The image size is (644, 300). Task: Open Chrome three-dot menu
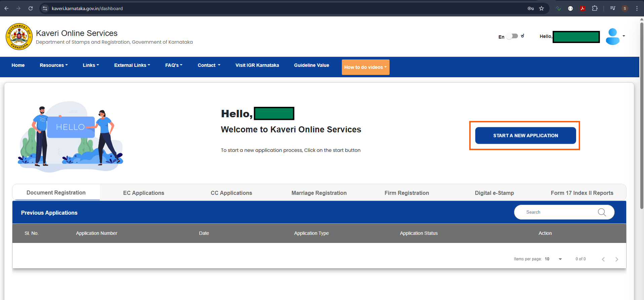[x=637, y=8]
